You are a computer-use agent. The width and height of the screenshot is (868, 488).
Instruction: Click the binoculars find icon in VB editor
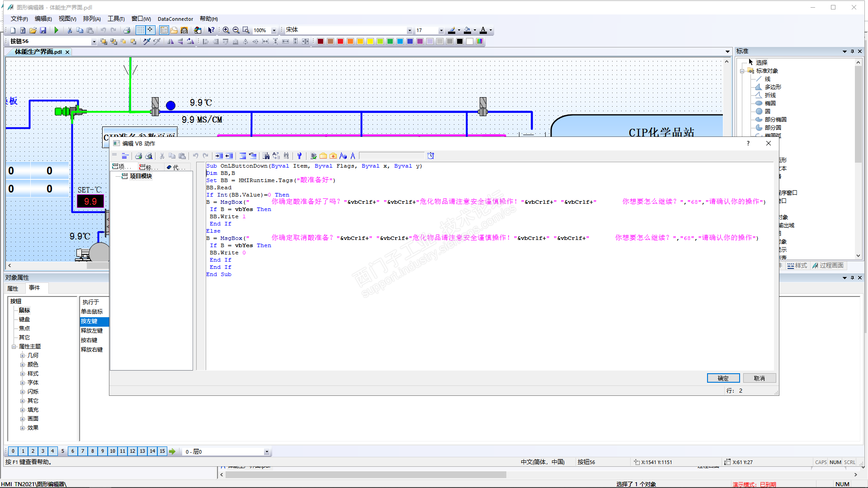266,156
